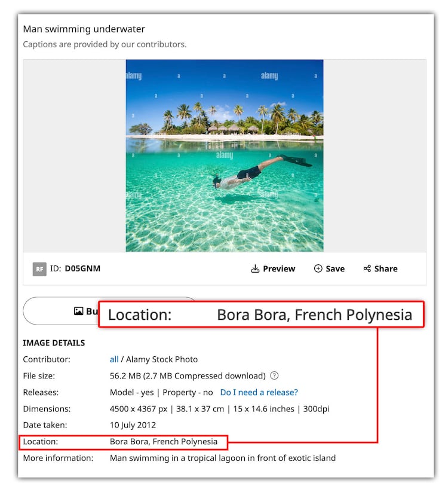The image size is (448, 492).
Task: Click the image icon on Buy button
Action: pos(78,311)
